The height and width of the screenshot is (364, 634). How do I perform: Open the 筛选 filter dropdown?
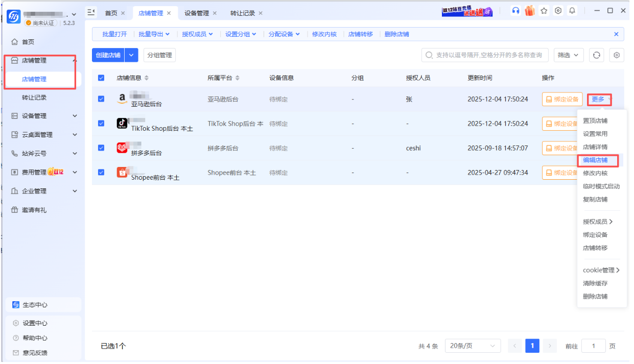pyautogui.click(x=568, y=55)
